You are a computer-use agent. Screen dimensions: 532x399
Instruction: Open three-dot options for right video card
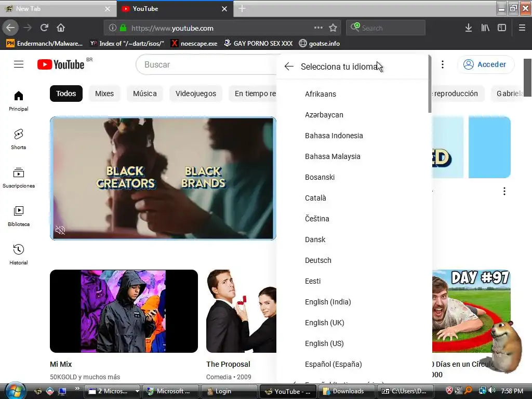click(504, 191)
